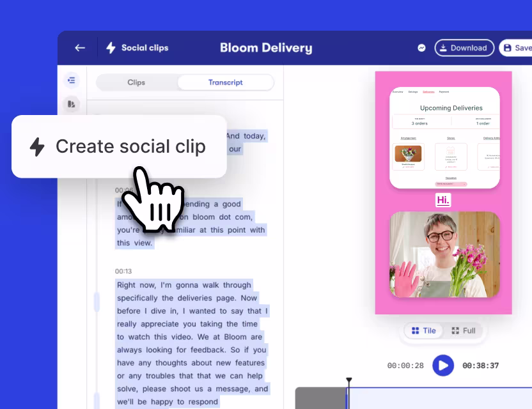Image resolution: width=532 pixels, height=409 pixels.
Task: Click '3 orders' in preview screen
Action: pyautogui.click(x=419, y=123)
